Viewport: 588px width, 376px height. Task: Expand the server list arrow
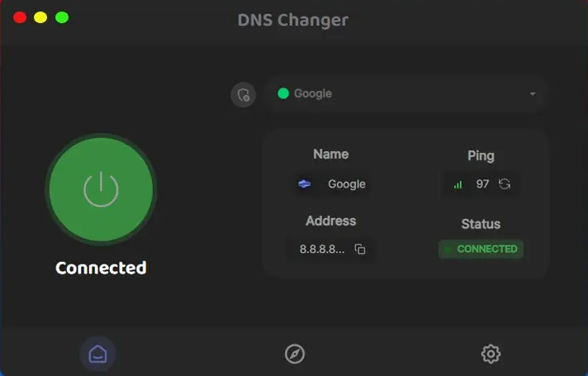coord(533,94)
